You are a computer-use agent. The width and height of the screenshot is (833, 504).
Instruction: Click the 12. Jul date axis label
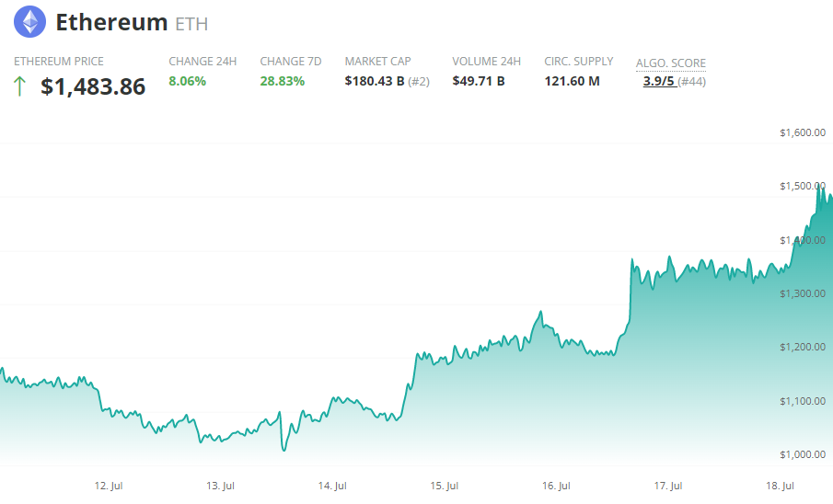[109, 486]
